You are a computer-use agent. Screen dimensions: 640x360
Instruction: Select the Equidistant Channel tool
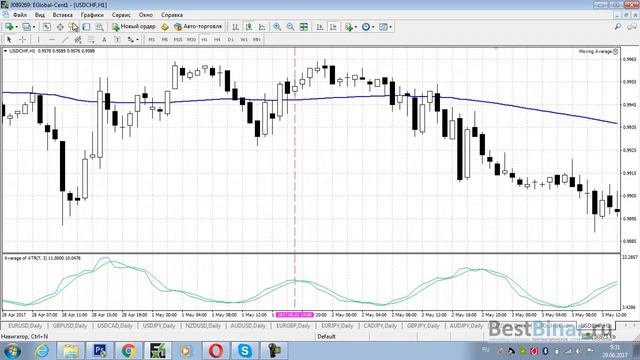pyautogui.click(x=78, y=40)
